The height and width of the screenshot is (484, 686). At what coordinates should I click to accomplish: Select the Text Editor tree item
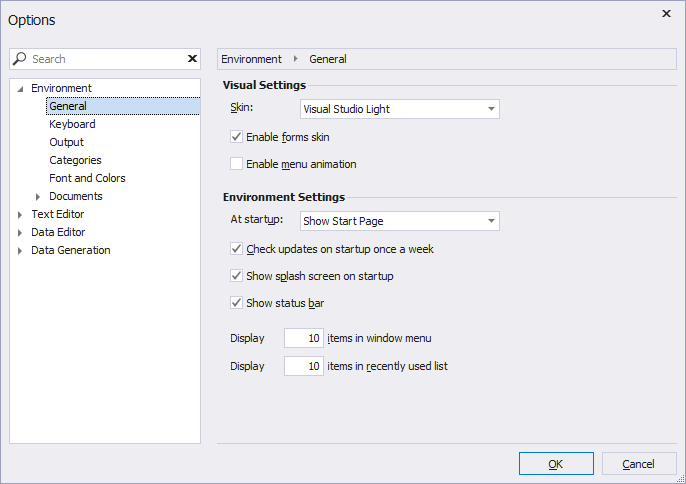[57, 214]
